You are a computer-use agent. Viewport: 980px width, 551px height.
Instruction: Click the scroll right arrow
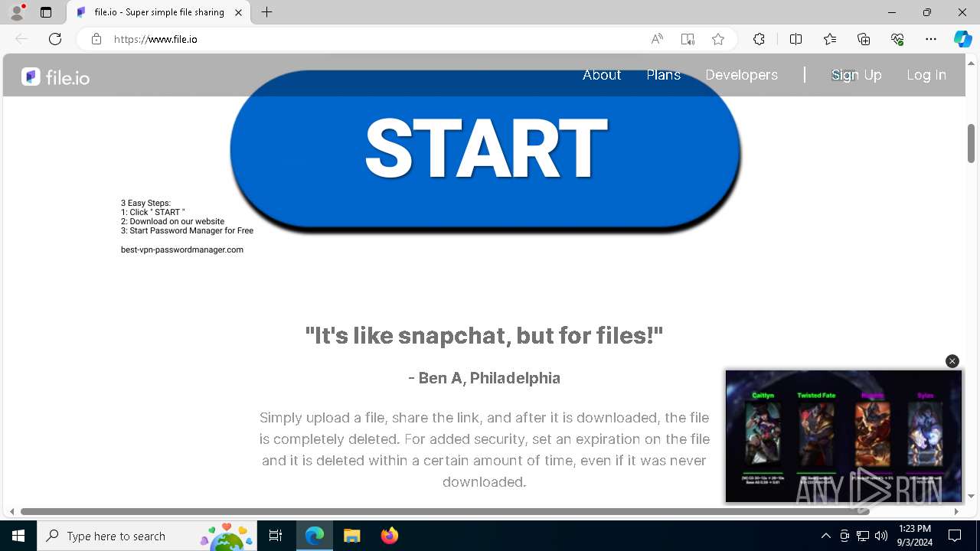pos(956,511)
